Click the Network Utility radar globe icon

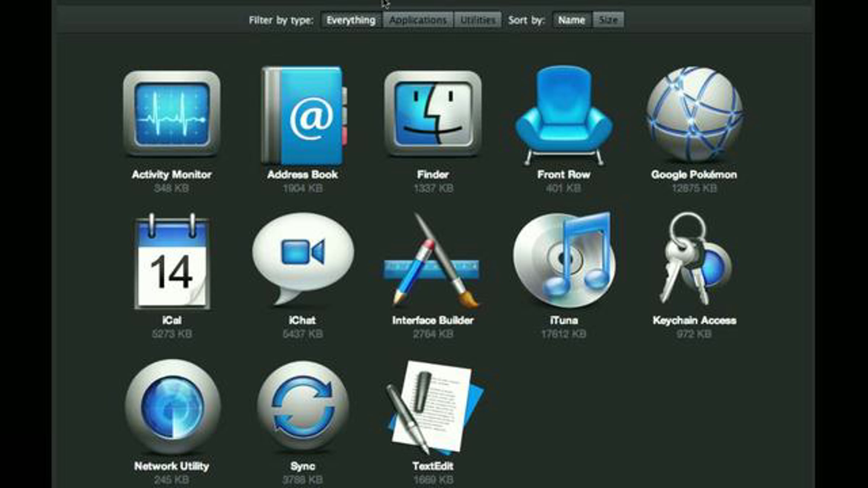click(173, 406)
